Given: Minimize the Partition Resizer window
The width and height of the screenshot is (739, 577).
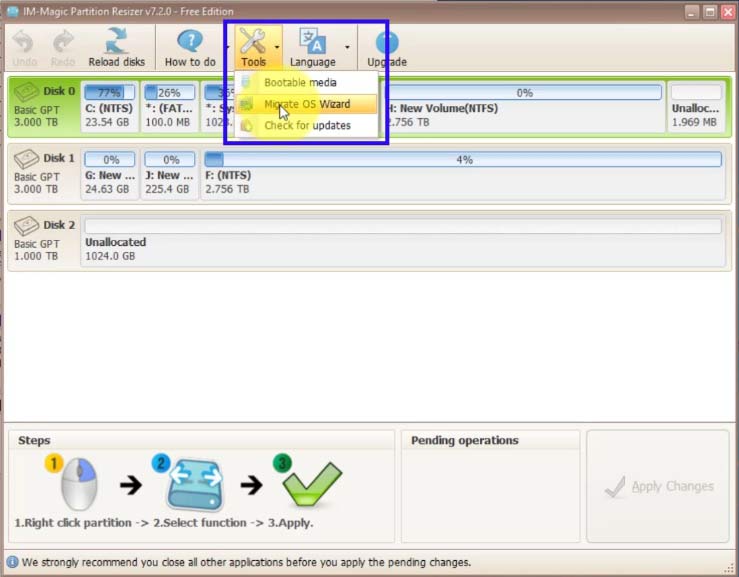Looking at the screenshot, I should (691, 12).
